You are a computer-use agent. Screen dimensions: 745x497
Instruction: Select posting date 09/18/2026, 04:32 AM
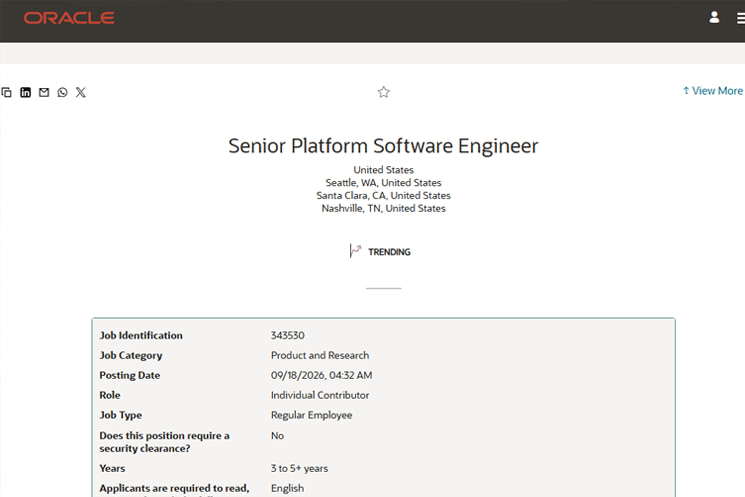pyautogui.click(x=321, y=375)
